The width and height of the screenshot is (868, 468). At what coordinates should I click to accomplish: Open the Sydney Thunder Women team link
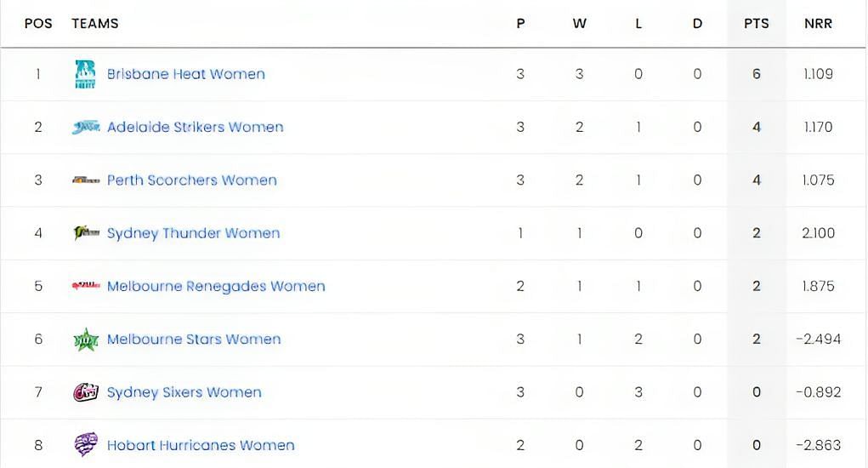click(x=193, y=233)
